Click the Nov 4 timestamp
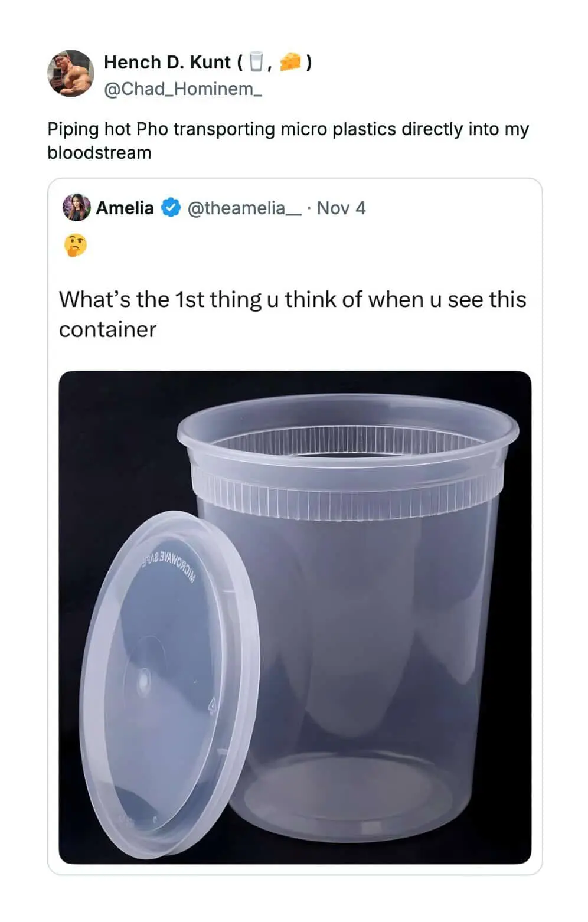Viewport: 588px width, 922px height. click(x=341, y=208)
